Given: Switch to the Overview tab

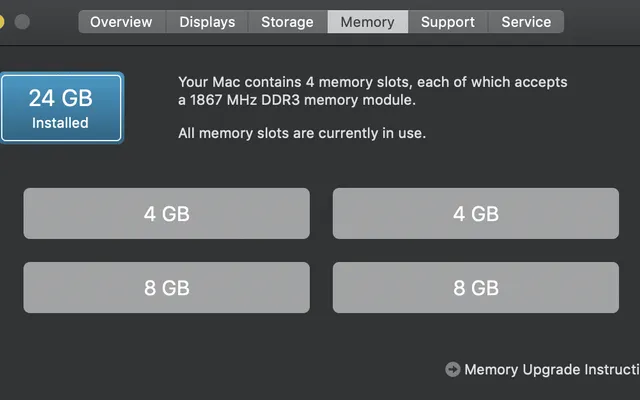Looking at the screenshot, I should (121, 22).
